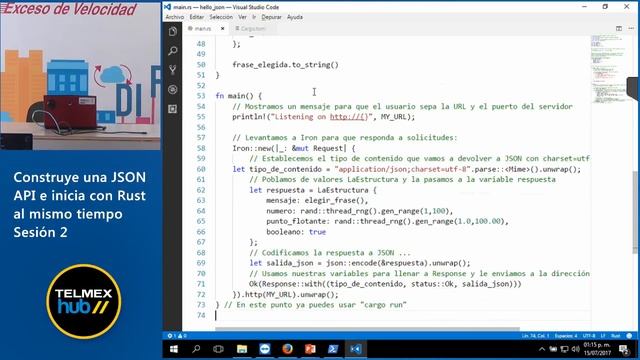640x360 pixels.
Task: Click the battery icon in the system tray
Action: click(553, 349)
